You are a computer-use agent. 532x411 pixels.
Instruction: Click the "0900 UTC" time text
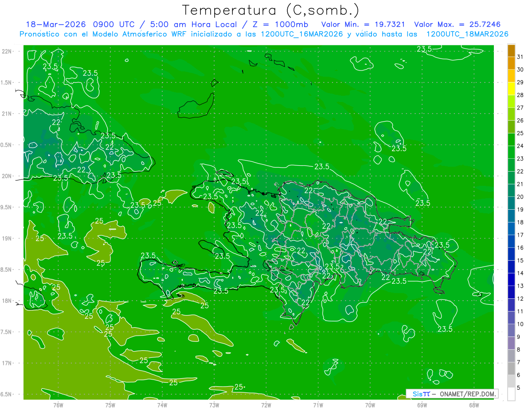tap(115, 24)
